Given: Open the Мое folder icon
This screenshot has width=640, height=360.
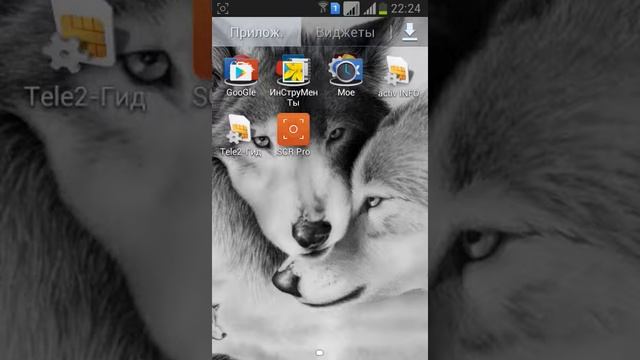Looking at the screenshot, I should click(x=346, y=70).
